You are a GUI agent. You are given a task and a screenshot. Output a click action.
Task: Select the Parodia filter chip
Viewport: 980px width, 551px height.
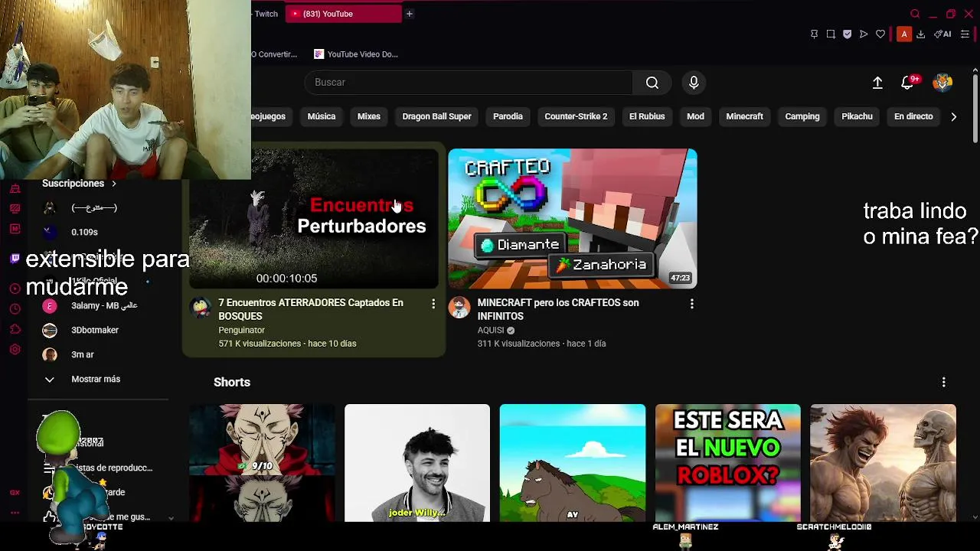pyautogui.click(x=508, y=116)
